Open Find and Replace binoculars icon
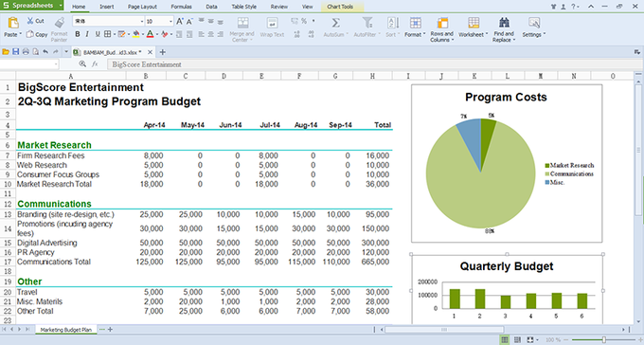The width and height of the screenshot is (644, 345). point(504,22)
